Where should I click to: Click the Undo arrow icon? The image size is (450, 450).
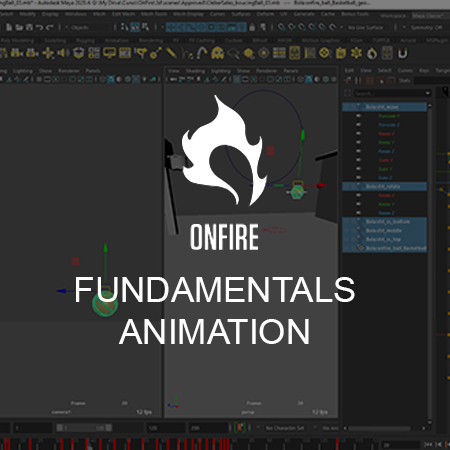click(x=40, y=27)
